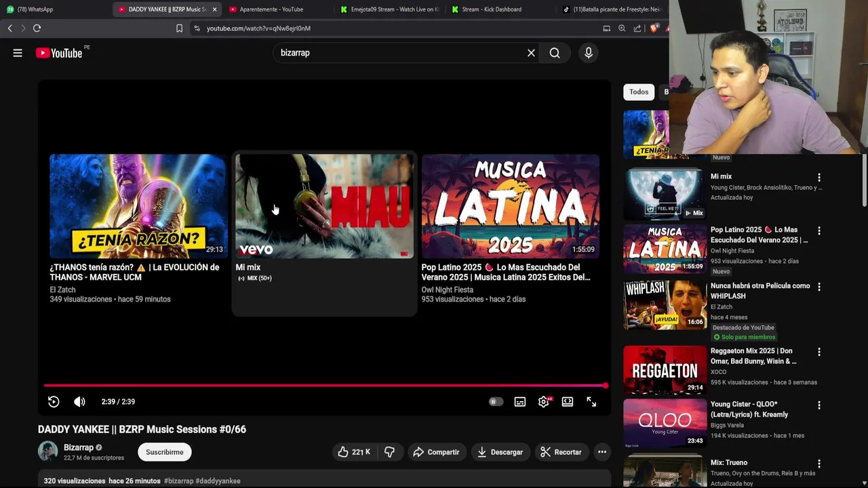The height and width of the screenshot is (488, 868).
Task: Click the #daddyyankee hashtag
Action: [218, 481]
